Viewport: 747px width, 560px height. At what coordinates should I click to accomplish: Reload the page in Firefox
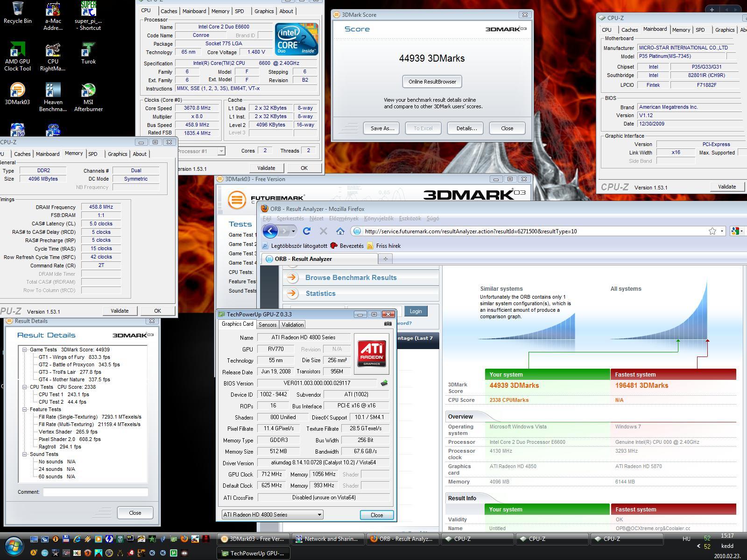[307, 231]
